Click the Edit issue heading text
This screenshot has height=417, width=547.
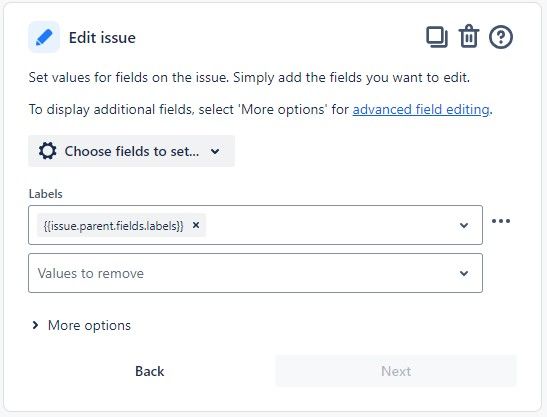[x=102, y=38]
